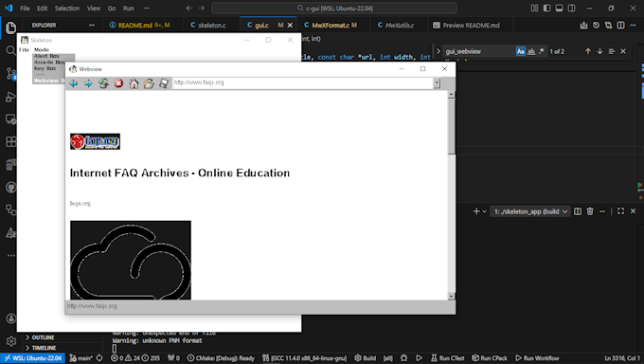Stop loading with the red stop icon
This screenshot has height=364, width=644.
pos(118,83)
